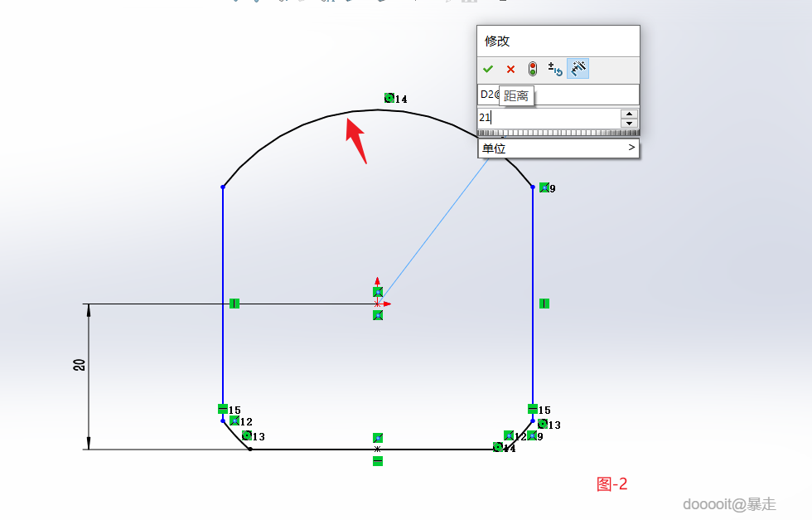
Task: Increase the value with the up spinner arrow
Action: tap(629, 114)
